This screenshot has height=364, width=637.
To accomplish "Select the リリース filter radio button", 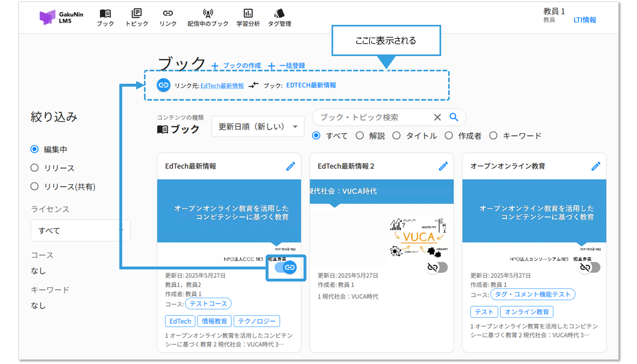I will 34,168.
